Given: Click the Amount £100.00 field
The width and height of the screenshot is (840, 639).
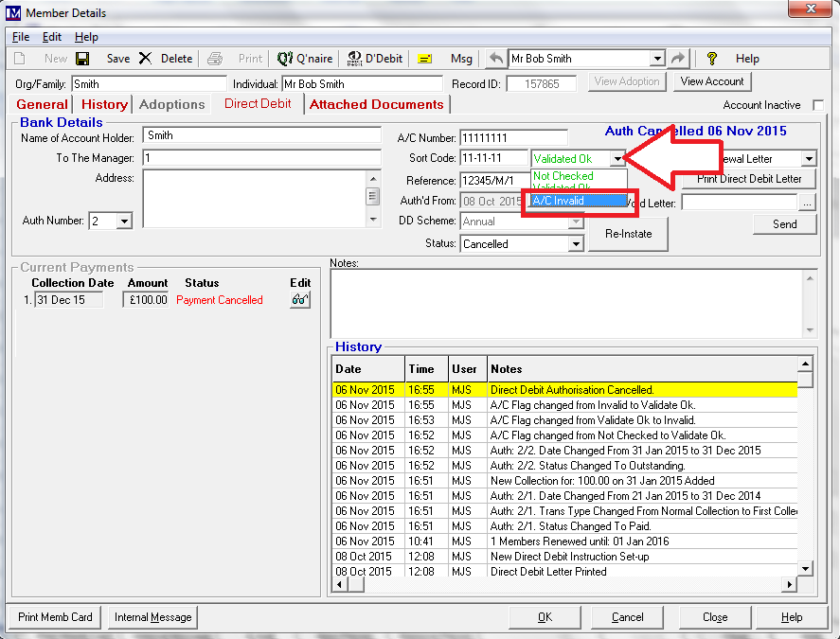Looking at the screenshot, I should (x=146, y=300).
